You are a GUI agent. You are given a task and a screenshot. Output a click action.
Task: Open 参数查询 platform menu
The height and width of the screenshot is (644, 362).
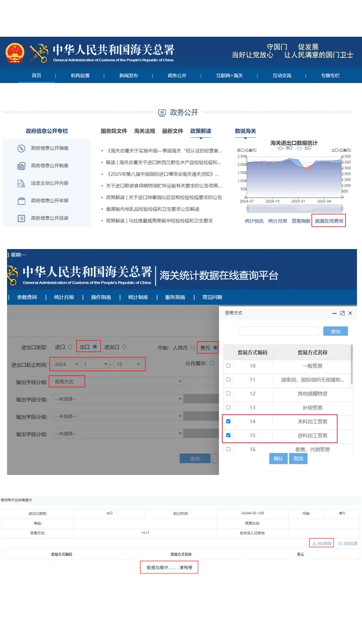click(27, 297)
